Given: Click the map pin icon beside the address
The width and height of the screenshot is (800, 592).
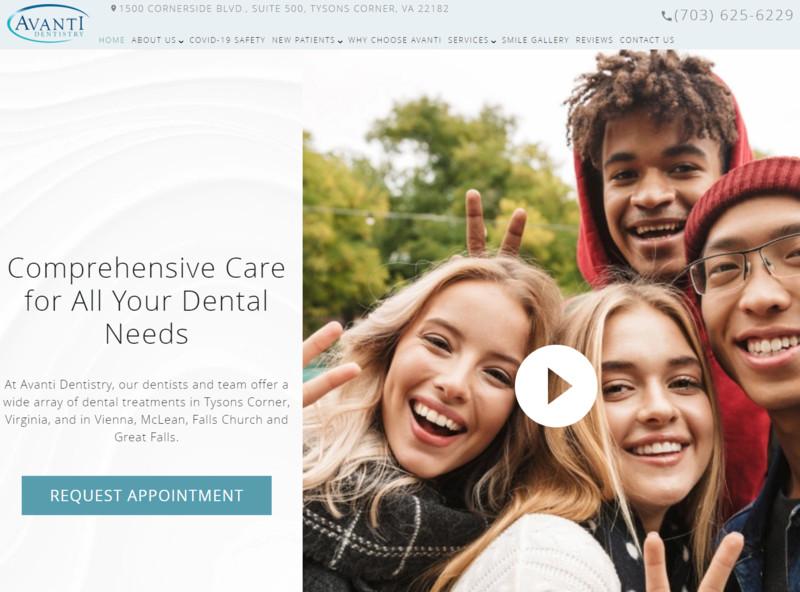Looking at the screenshot, I should pos(114,9).
